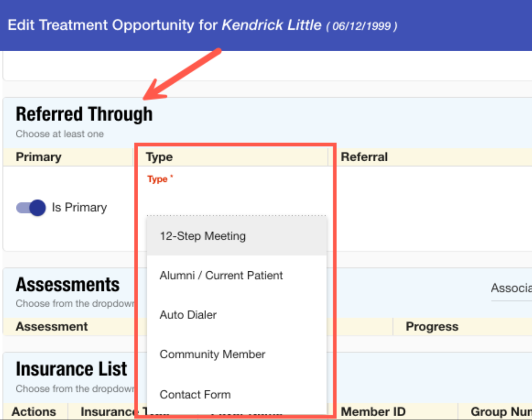Click the Referred Through section heading
This screenshot has width=532, height=420.
[84, 114]
